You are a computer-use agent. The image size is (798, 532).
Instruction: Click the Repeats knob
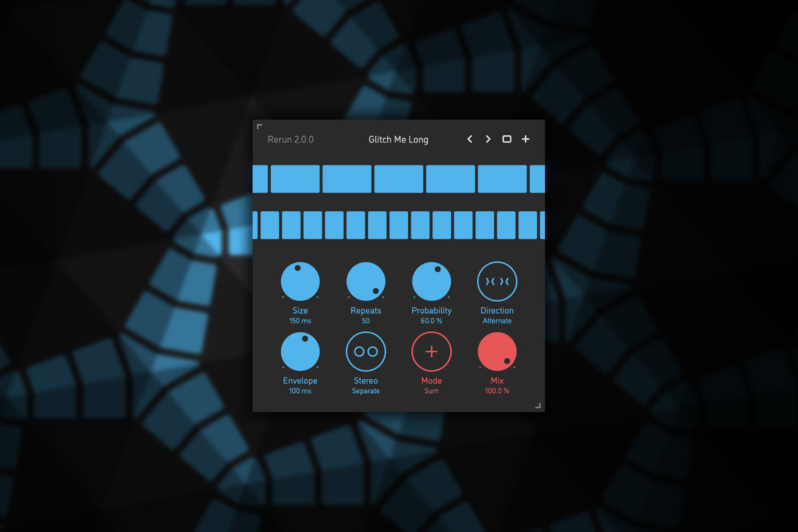[x=366, y=281]
